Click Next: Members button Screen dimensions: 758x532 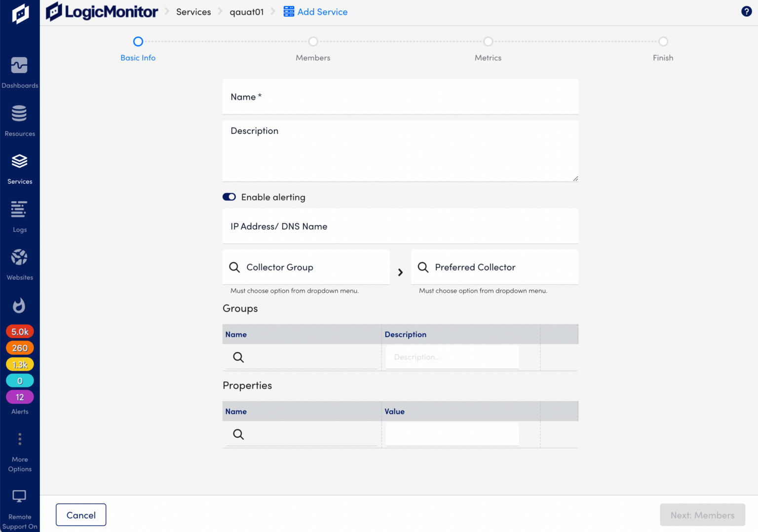[x=702, y=514]
